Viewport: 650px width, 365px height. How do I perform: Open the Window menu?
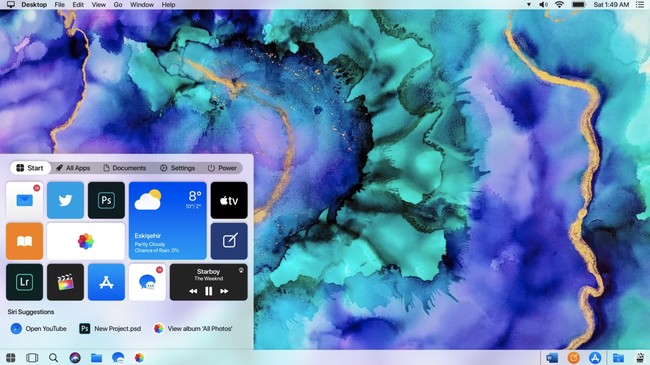click(142, 5)
